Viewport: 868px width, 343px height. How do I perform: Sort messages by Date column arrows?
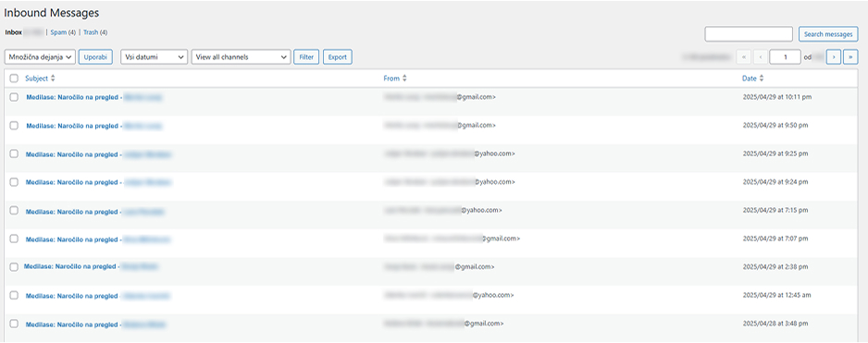point(762,79)
